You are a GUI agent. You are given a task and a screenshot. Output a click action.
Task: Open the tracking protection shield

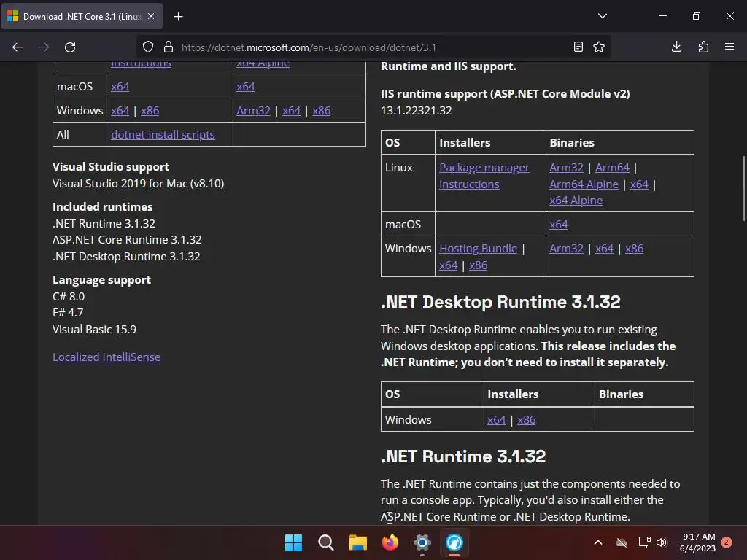148,47
